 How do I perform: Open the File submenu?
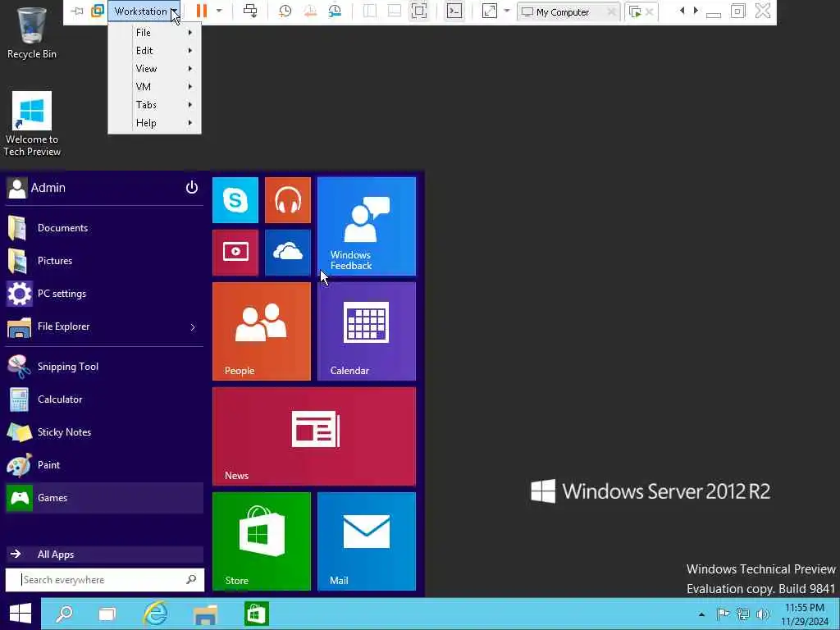(x=154, y=33)
